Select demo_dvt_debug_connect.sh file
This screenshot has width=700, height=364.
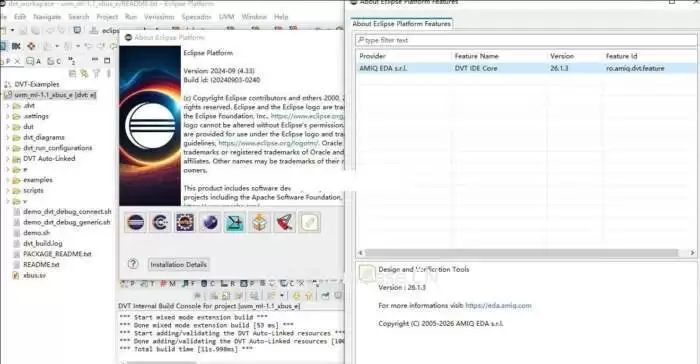(67, 212)
